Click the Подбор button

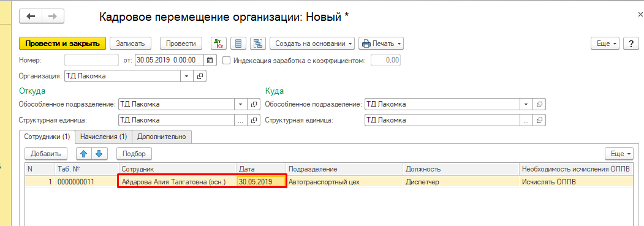[134, 154]
